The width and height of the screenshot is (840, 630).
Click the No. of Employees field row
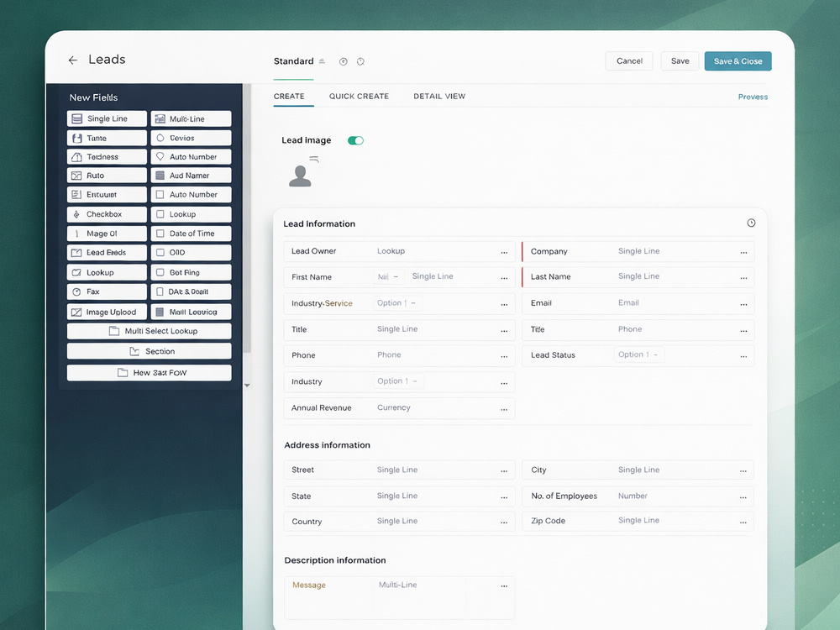pos(638,496)
